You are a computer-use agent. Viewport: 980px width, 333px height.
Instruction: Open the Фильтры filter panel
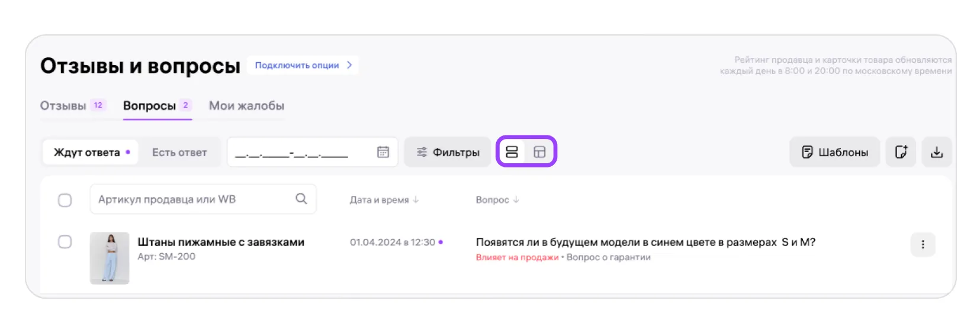(448, 152)
